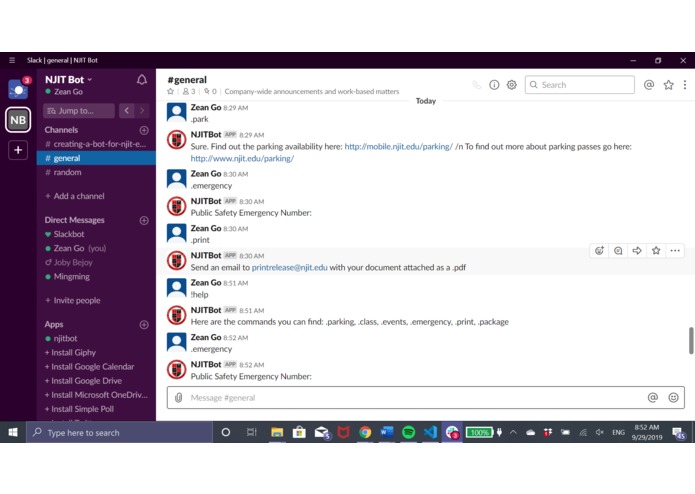This screenshot has width=695, height=494.
Task: Click the plus icon beside Apps
Action: point(144,325)
